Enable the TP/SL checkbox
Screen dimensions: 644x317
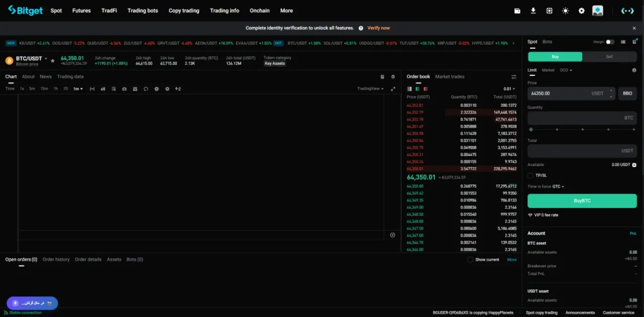530,176
